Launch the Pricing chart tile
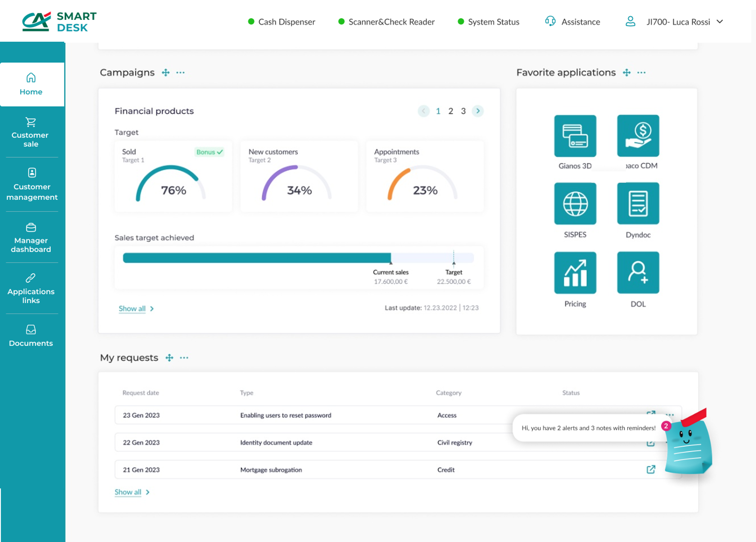The height and width of the screenshot is (542, 756). tap(575, 272)
